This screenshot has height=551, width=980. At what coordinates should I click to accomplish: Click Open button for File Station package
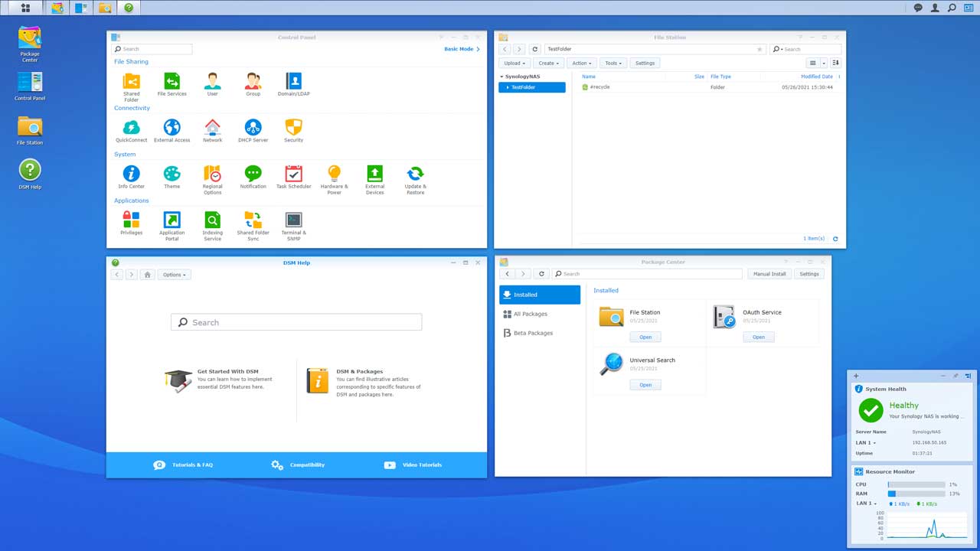645,337
